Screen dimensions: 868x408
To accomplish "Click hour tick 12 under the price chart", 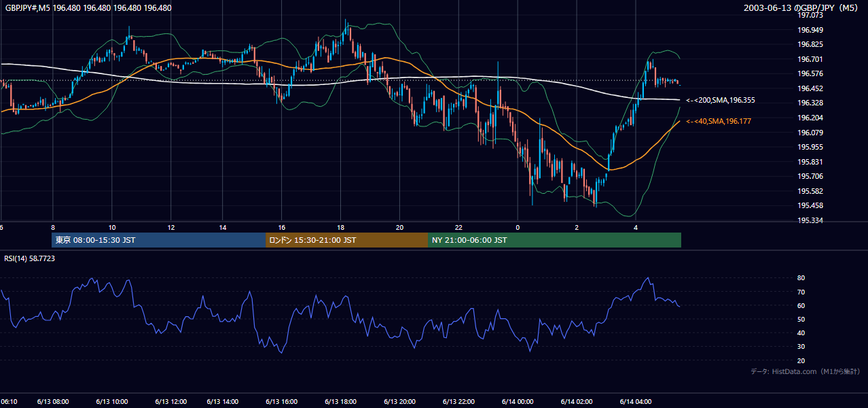I will (x=170, y=227).
